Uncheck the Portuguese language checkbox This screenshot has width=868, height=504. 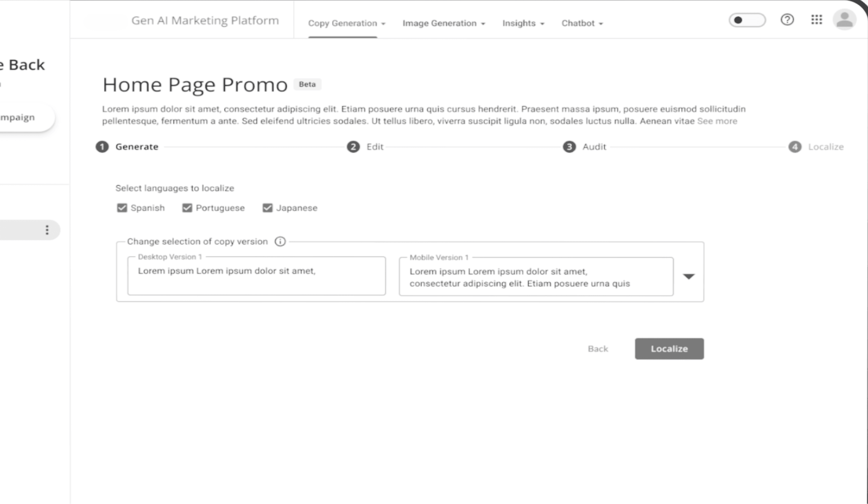coord(187,208)
